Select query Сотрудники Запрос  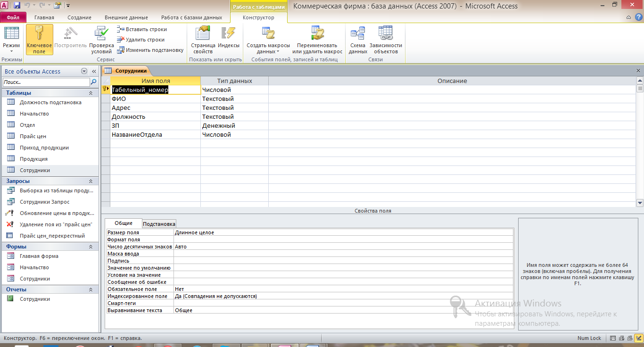(50, 202)
